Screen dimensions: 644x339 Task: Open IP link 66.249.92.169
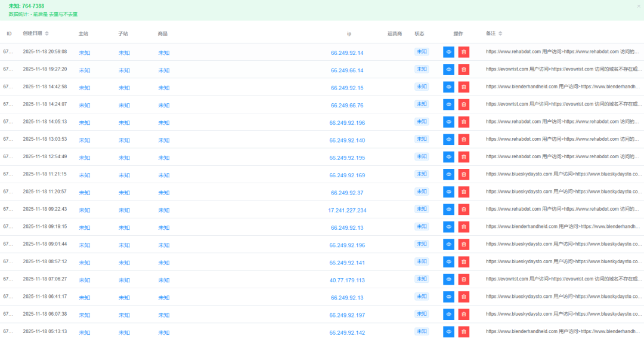coord(347,175)
